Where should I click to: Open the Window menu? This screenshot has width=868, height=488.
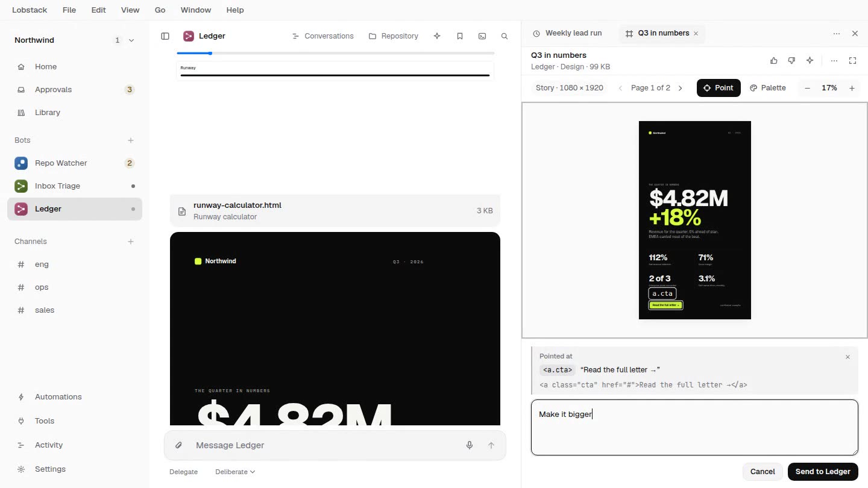click(x=196, y=10)
